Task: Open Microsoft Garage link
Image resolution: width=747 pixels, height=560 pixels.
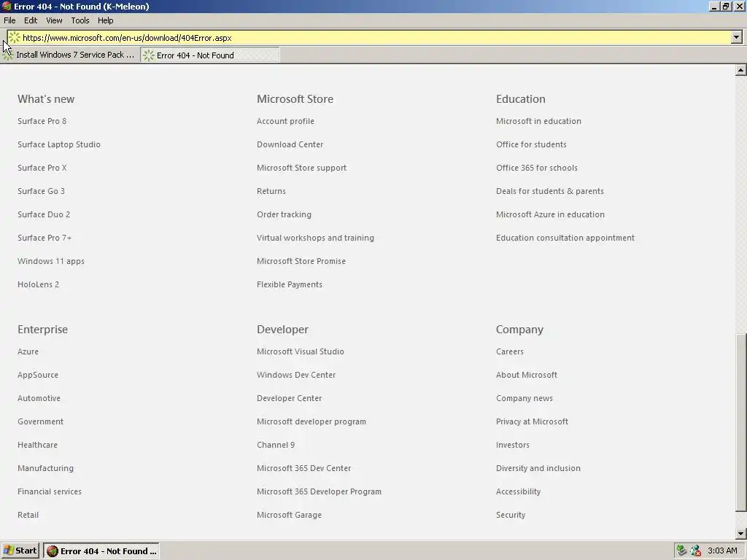Action: [289, 515]
